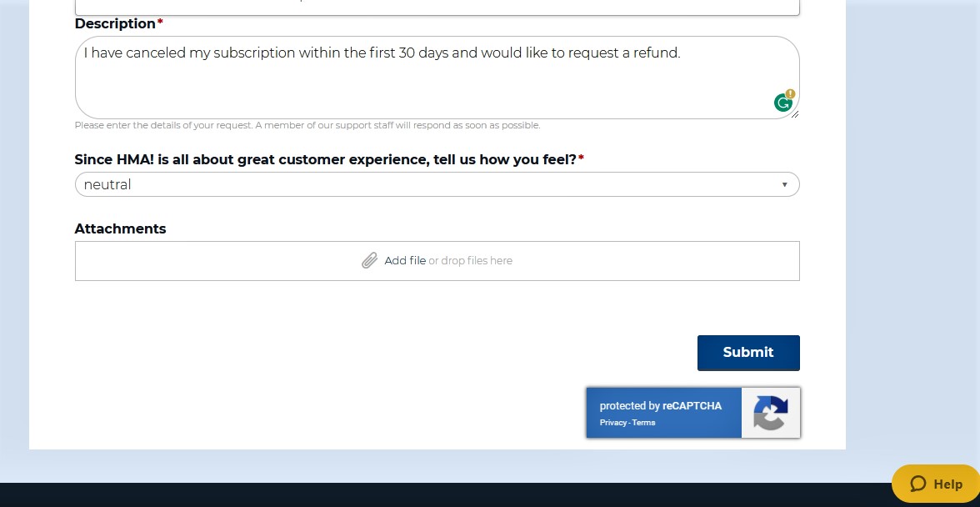Expand the feeling dropdown arrow

pyautogui.click(x=784, y=184)
